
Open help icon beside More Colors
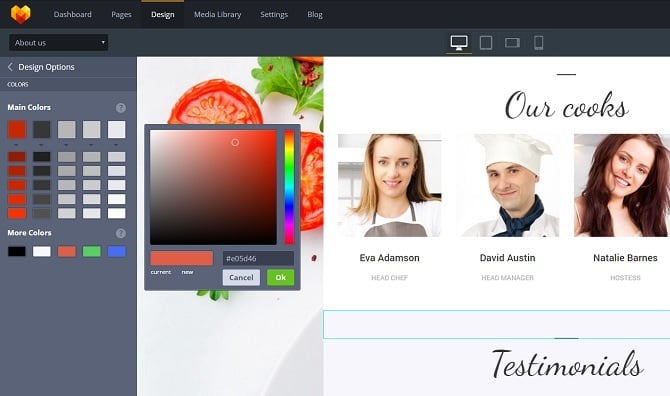point(121,233)
